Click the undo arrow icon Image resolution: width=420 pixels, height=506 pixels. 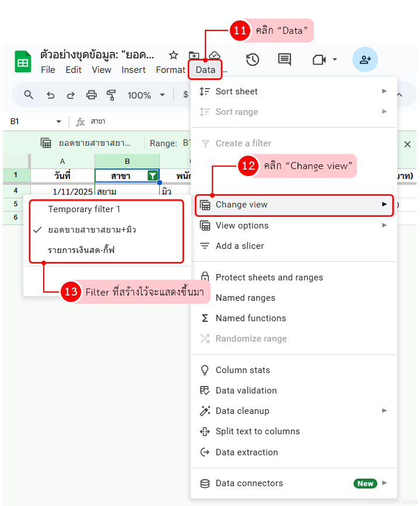click(x=51, y=95)
